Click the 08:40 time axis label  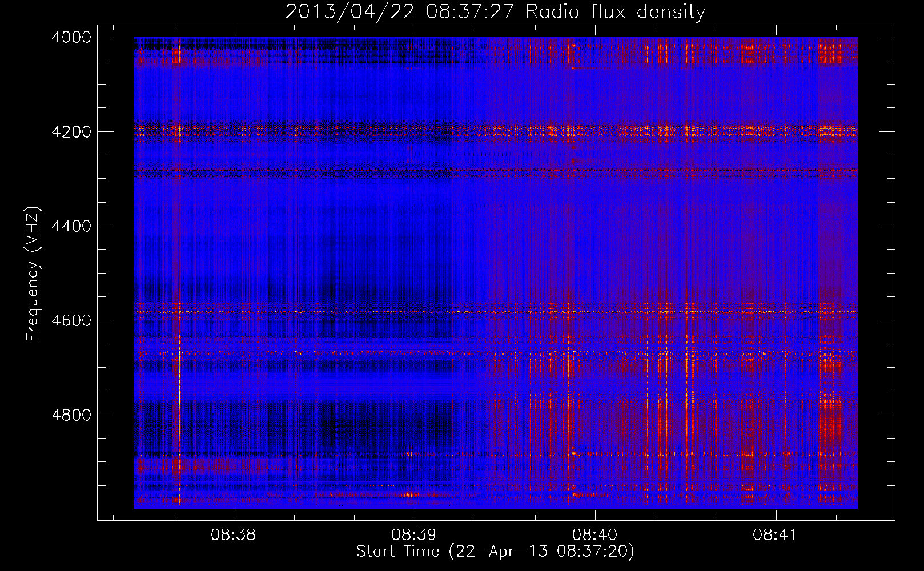(594, 535)
